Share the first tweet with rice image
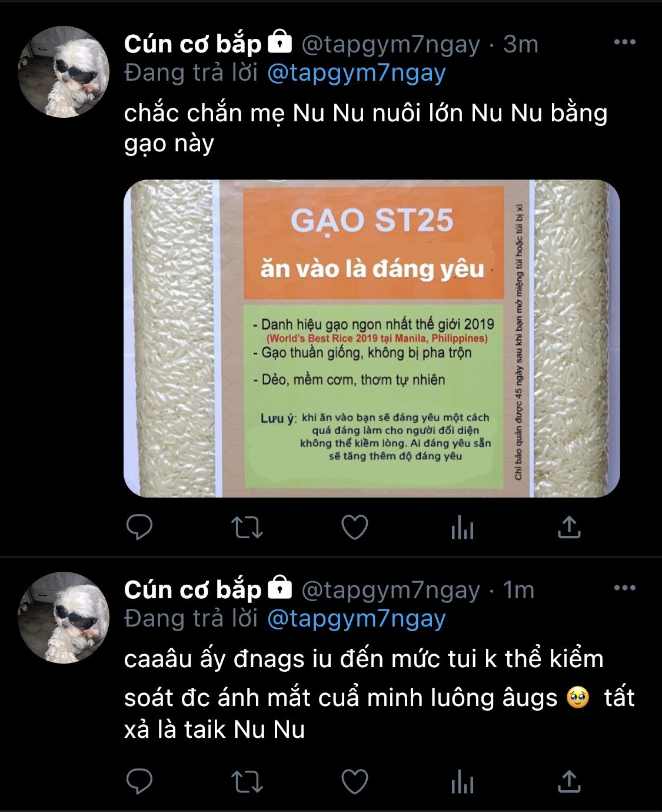The image size is (662, 812). (x=569, y=527)
